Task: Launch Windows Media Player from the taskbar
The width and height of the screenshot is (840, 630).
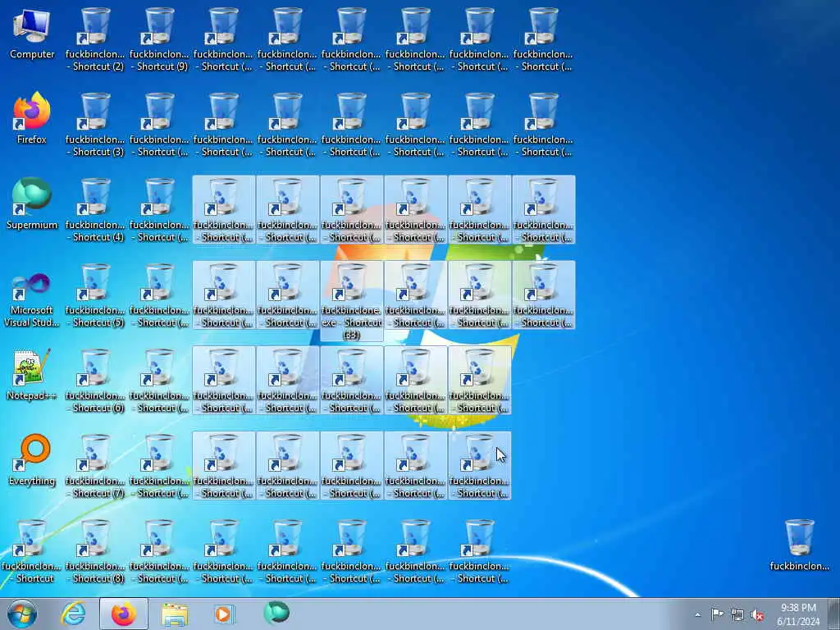Action: click(x=223, y=614)
